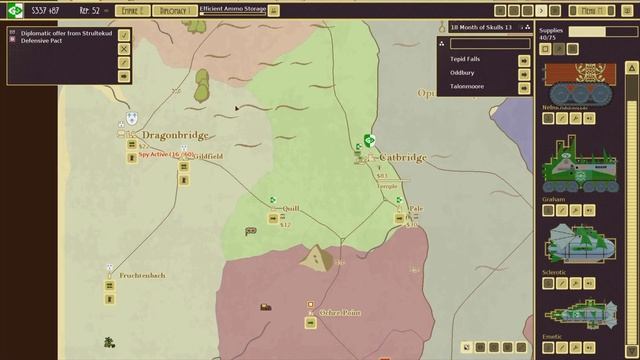Image resolution: width=640 pixels, height=360 pixels.
Task: Click the Diplomatic offer from Strultekud text
Action: coord(67,33)
